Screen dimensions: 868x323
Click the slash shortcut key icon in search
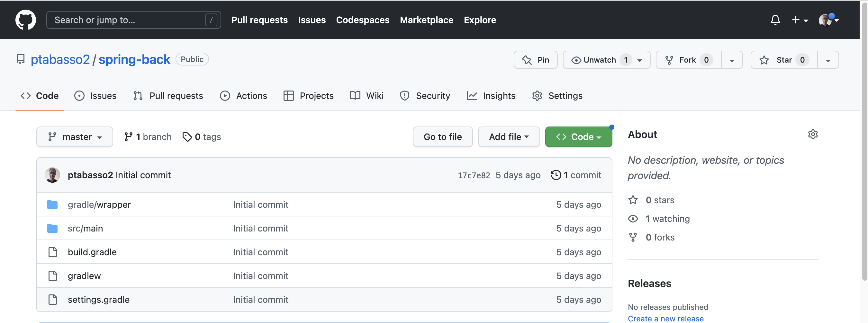211,20
